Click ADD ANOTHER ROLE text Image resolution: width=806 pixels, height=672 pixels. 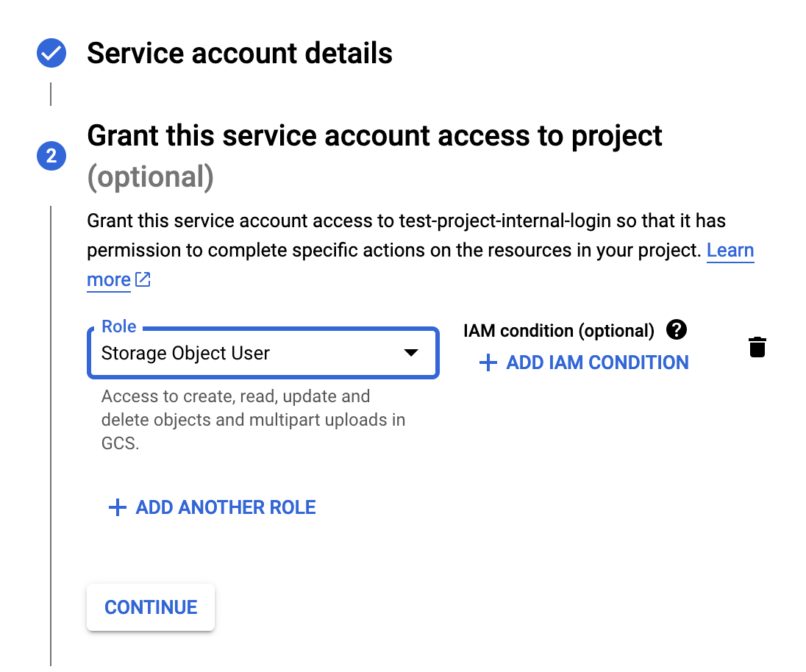click(226, 507)
